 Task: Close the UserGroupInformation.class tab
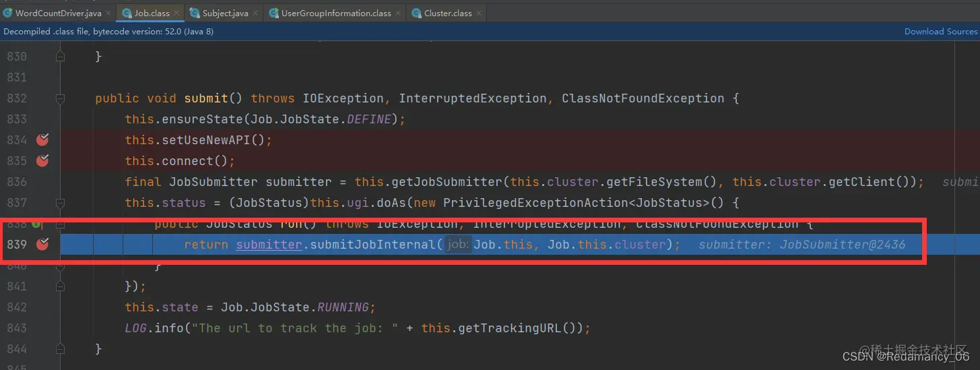pos(398,13)
